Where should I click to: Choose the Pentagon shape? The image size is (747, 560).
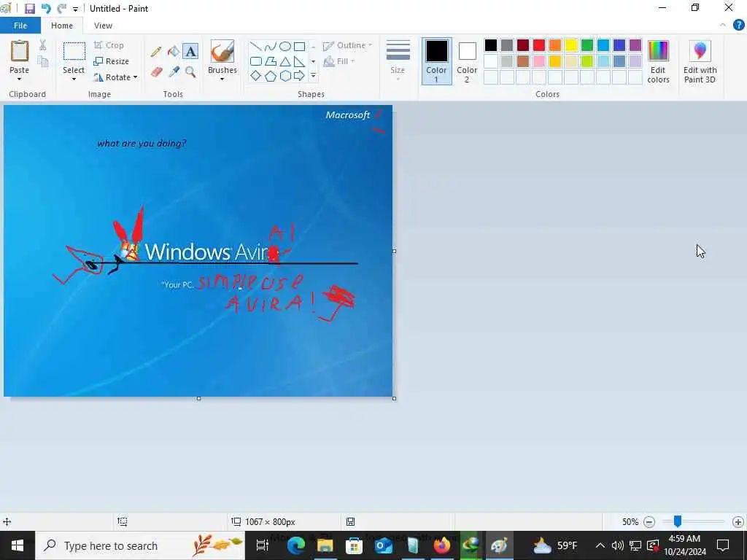[270, 76]
